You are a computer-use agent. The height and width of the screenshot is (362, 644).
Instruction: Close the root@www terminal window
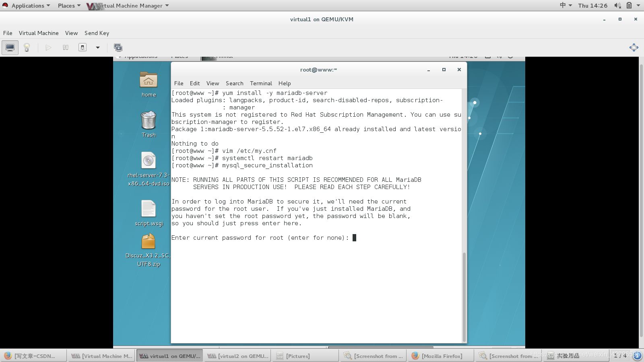(x=459, y=70)
